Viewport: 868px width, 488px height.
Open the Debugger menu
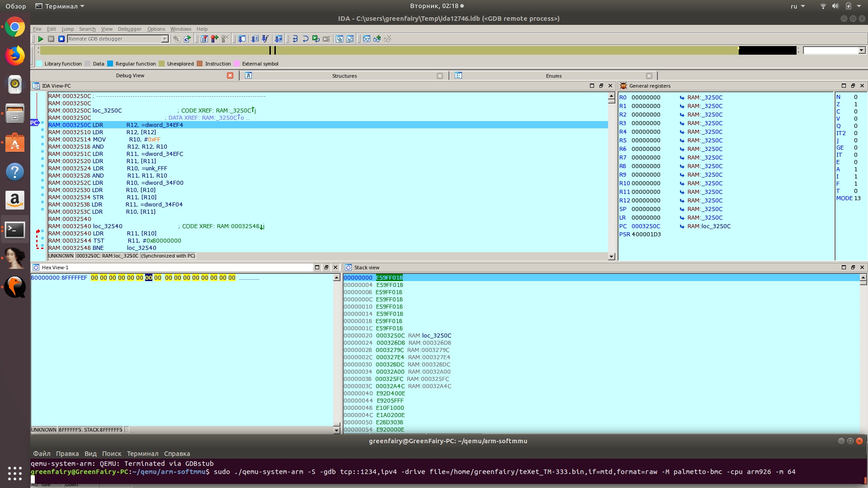129,29
